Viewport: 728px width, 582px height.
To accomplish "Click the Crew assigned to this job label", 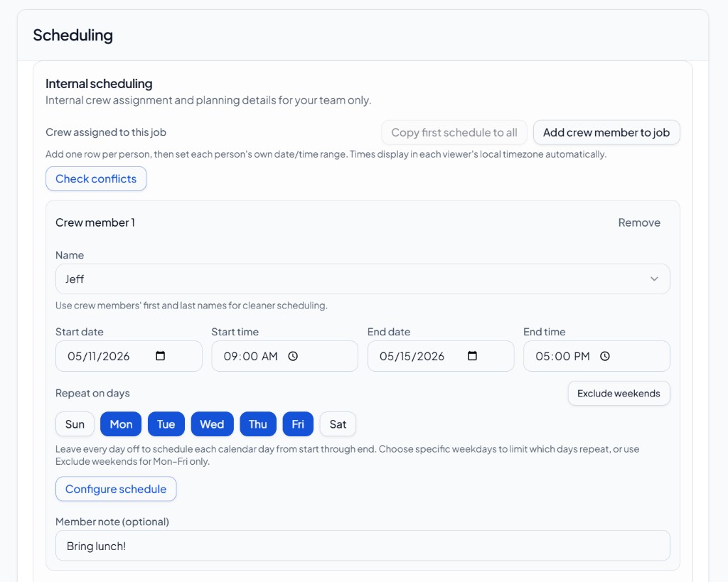I will [x=106, y=132].
